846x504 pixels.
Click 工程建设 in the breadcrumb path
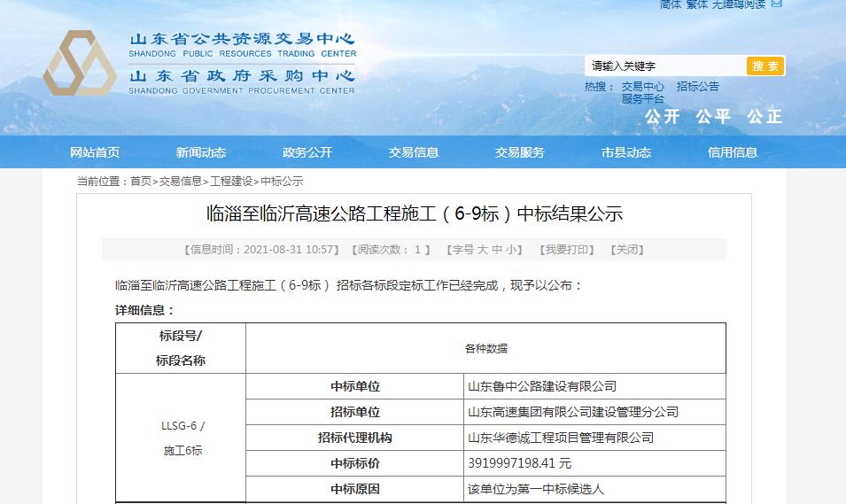click(231, 182)
